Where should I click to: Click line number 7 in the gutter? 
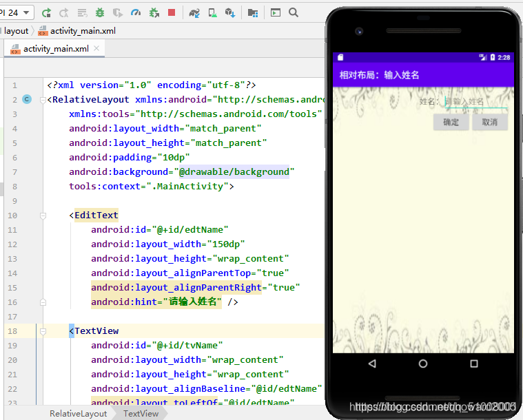[x=14, y=172]
